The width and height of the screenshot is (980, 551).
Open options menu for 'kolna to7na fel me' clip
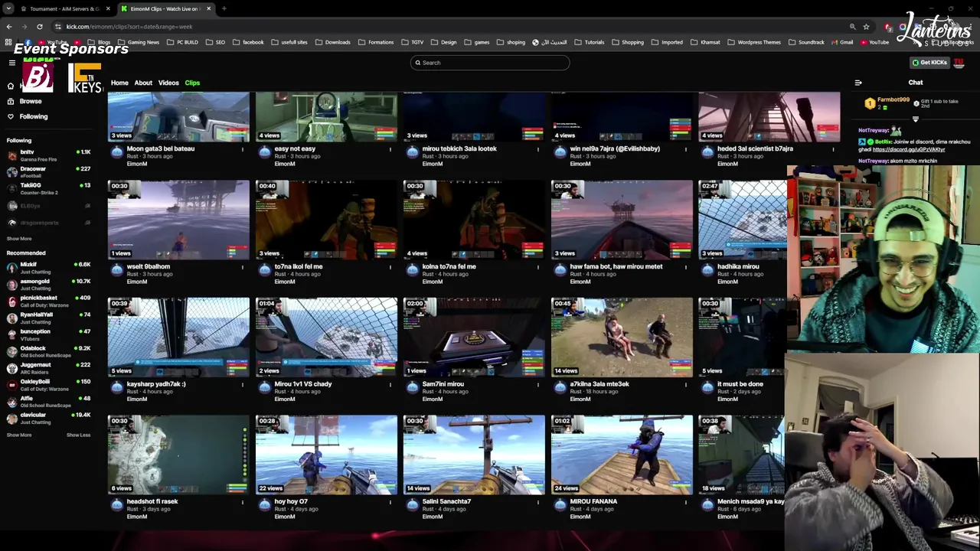[538, 267]
